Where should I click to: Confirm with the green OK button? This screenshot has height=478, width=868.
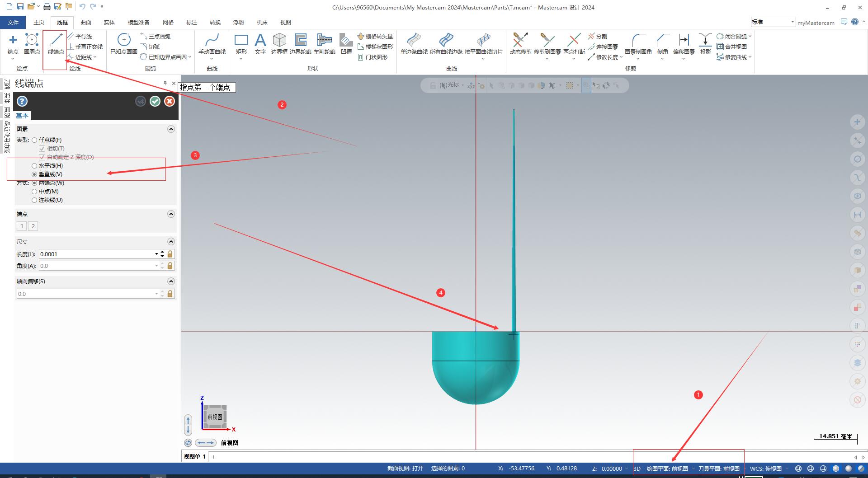(x=155, y=101)
